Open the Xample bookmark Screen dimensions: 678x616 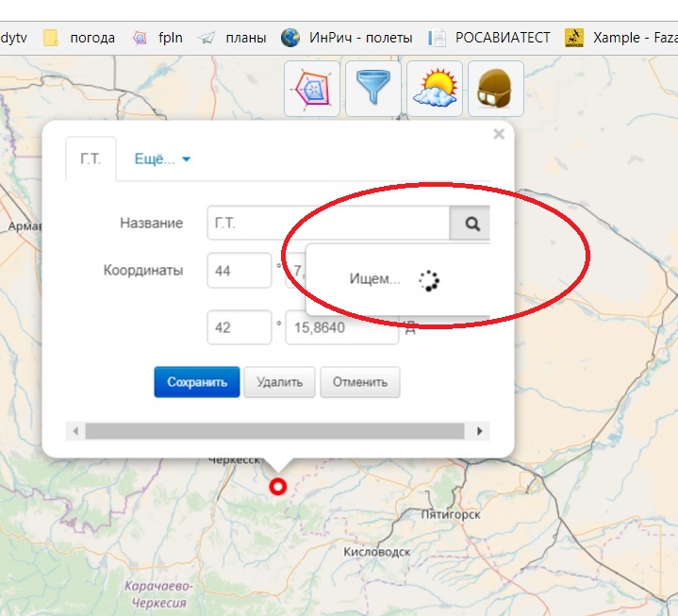tap(621, 38)
